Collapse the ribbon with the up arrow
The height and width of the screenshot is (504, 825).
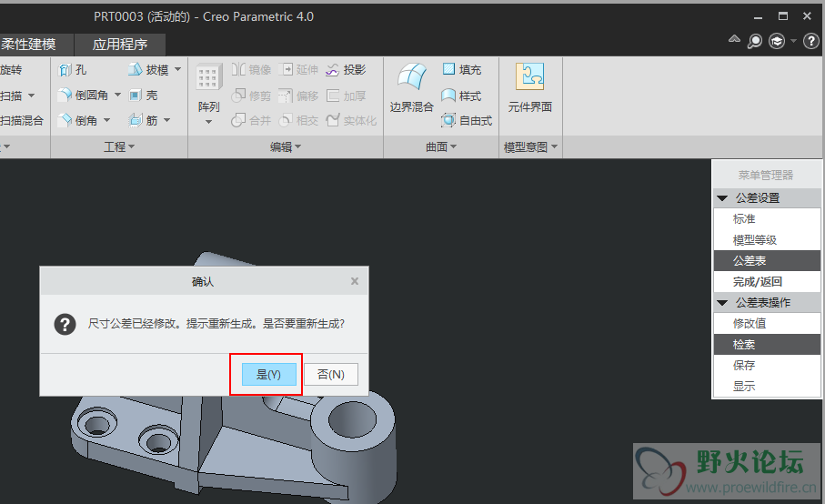click(x=734, y=39)
